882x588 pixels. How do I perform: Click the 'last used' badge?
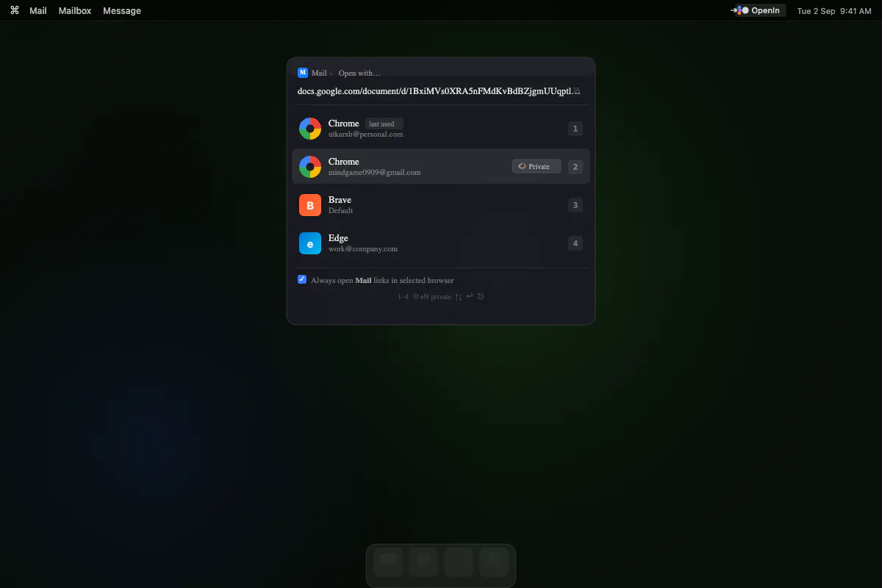[384, 123]
